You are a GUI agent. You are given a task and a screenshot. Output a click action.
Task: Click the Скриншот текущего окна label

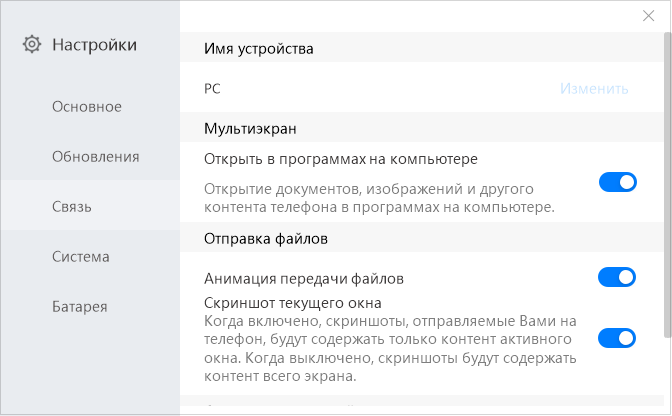point(292,303)
